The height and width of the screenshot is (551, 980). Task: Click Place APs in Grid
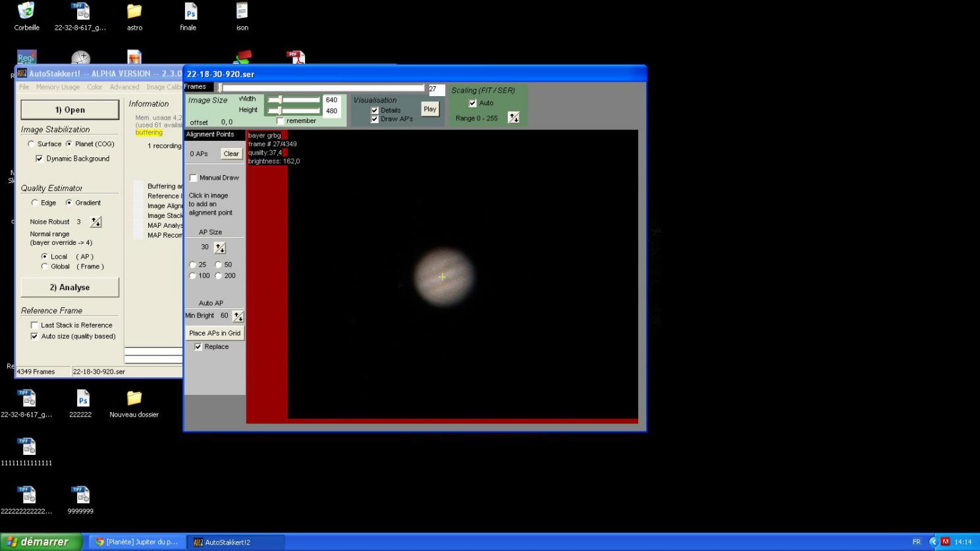tap(215, 333)
